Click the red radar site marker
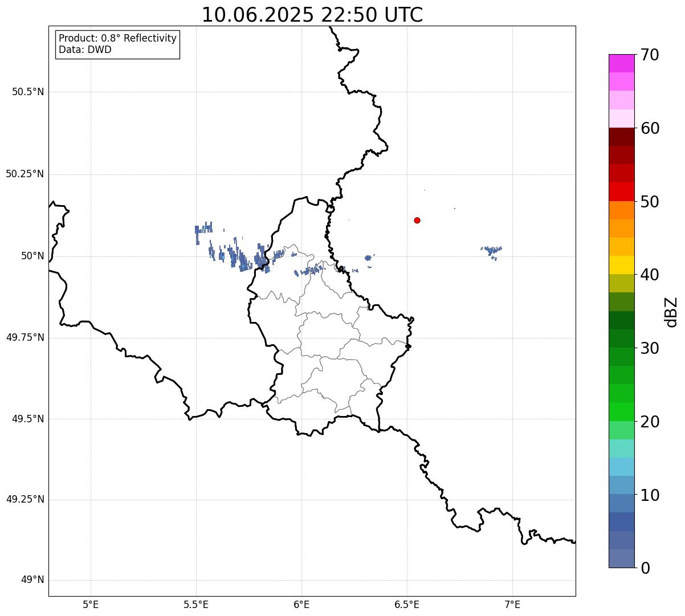The height and width of the screenshot is (616, 685). pyautogui.click(x=417, y=220)
